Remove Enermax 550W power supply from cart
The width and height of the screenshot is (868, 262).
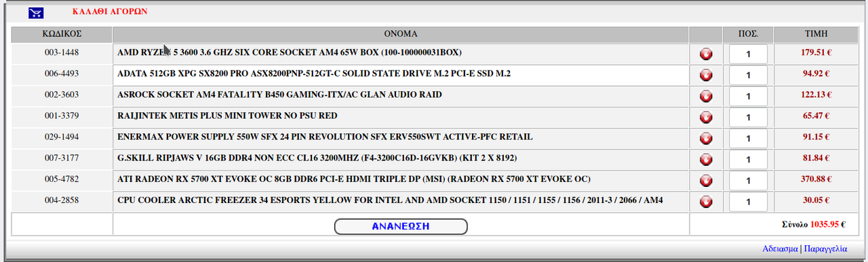pos(706,138)
